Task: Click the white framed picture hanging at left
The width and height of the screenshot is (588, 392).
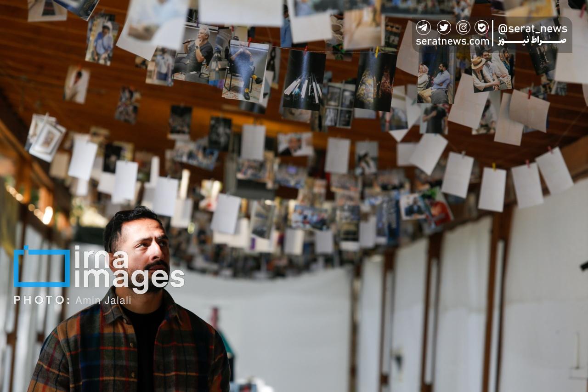Action: pos(46,140)
